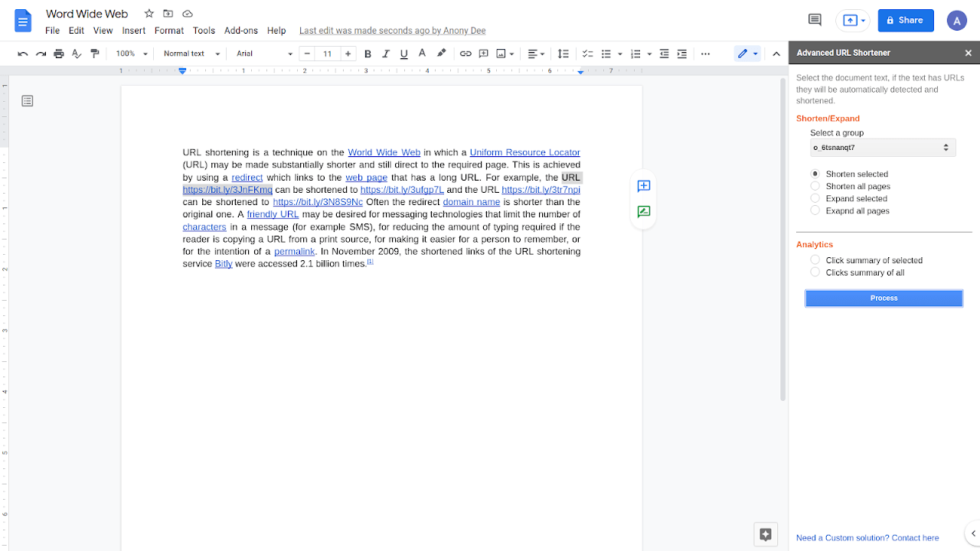This screenshot has height=551, width=980.
Task: Click the Insert link icon
Action: pyautogui.click(x=465, y=54)
